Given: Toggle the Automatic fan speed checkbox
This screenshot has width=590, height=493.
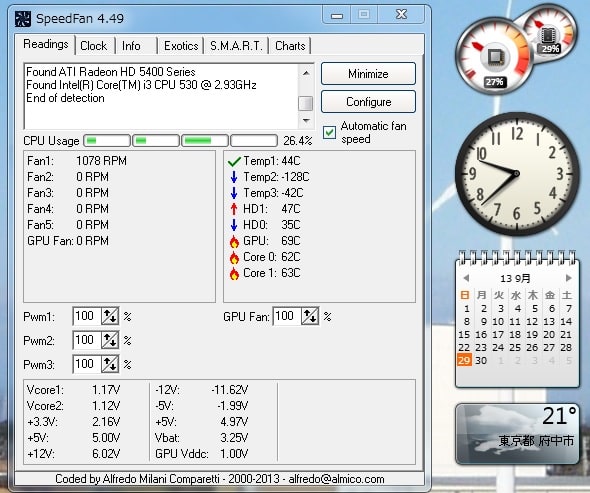Looking at the screenshot, I should (x=329, y=132).
